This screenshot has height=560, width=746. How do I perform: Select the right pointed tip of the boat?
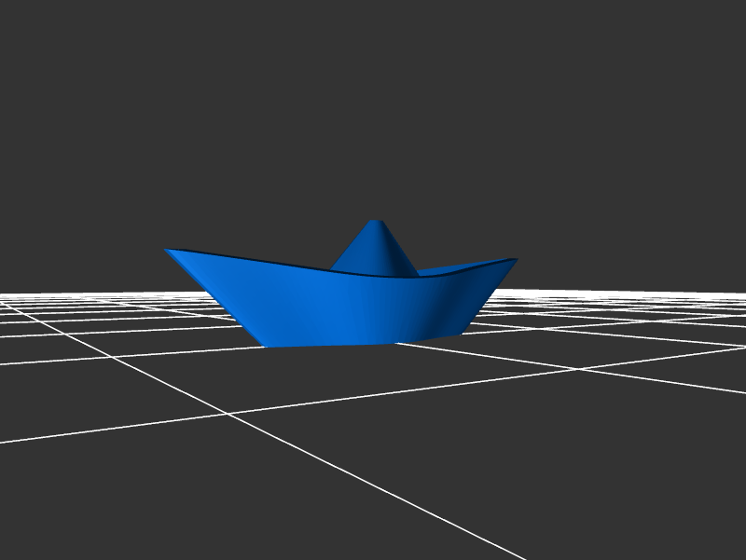coord(514,260)
